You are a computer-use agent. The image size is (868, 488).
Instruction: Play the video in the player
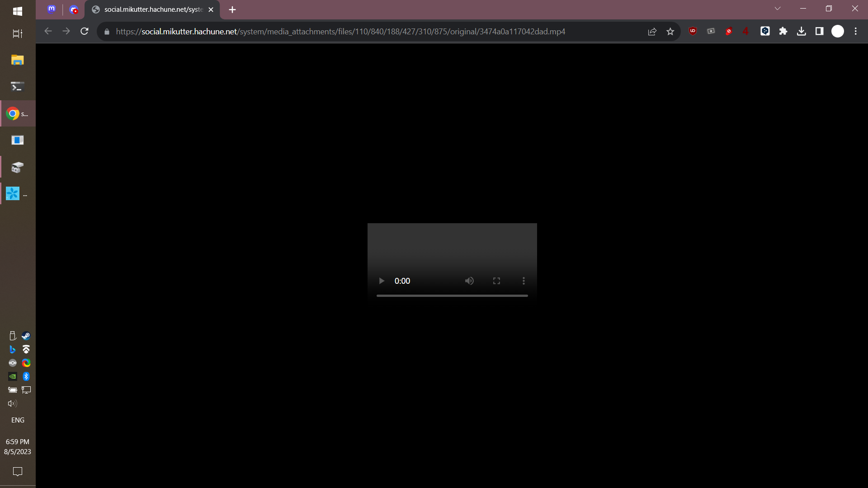coord(381,281)
